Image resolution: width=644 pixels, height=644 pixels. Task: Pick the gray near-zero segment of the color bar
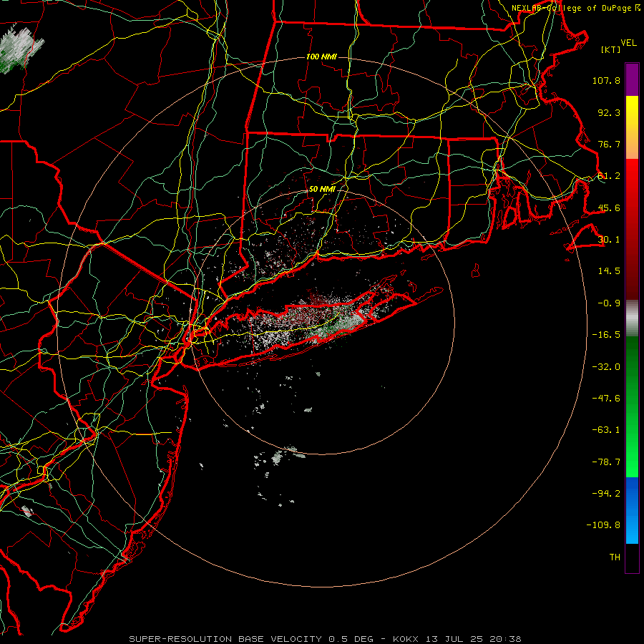[x=632, y=318]
